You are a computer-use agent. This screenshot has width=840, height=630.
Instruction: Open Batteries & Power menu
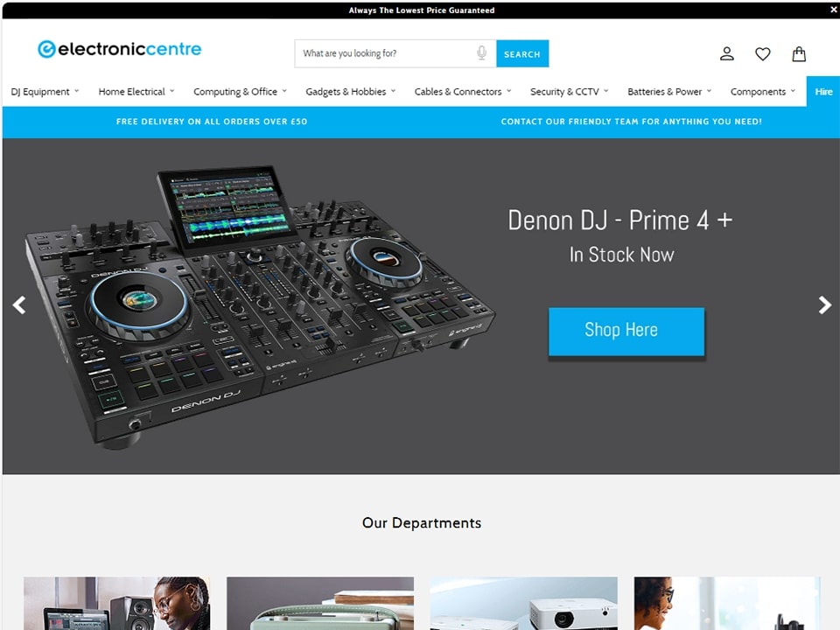point(669,92)
